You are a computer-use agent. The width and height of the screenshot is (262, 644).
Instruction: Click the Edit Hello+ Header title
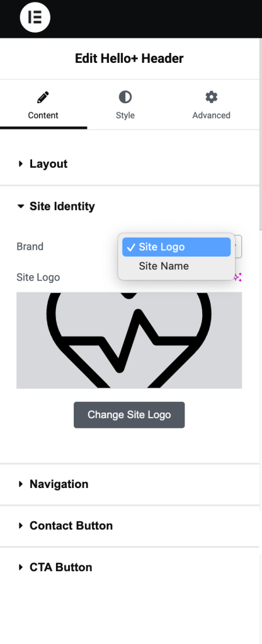click(x=129, y=58)
